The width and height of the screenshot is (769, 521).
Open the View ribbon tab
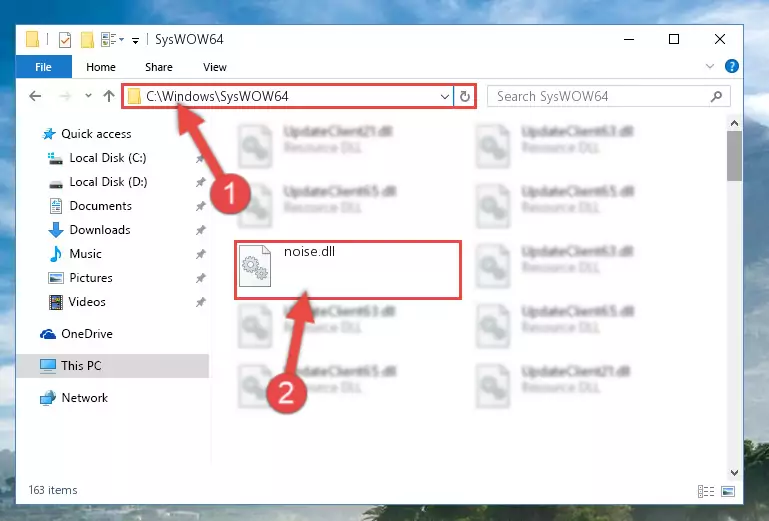click(x=215, y=67)
